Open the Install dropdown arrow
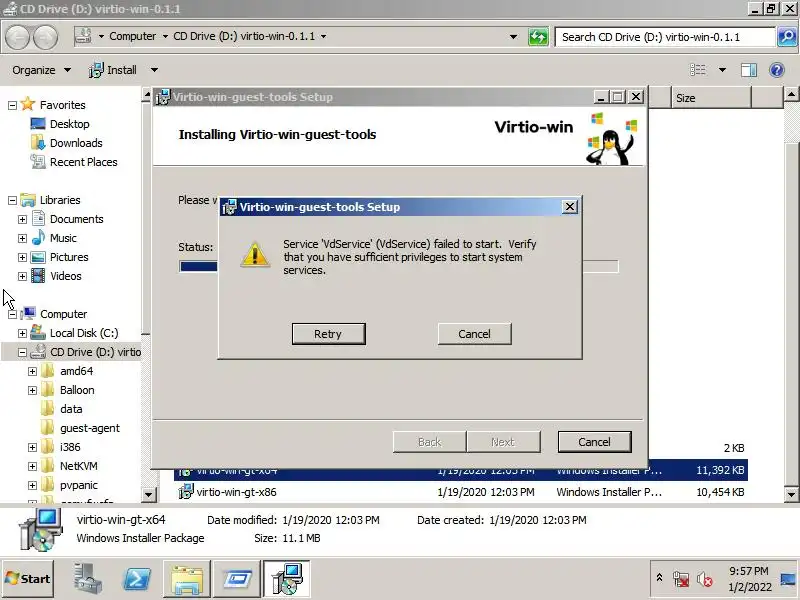The width and height of the screenshot is (800, 600). [154, 70]
